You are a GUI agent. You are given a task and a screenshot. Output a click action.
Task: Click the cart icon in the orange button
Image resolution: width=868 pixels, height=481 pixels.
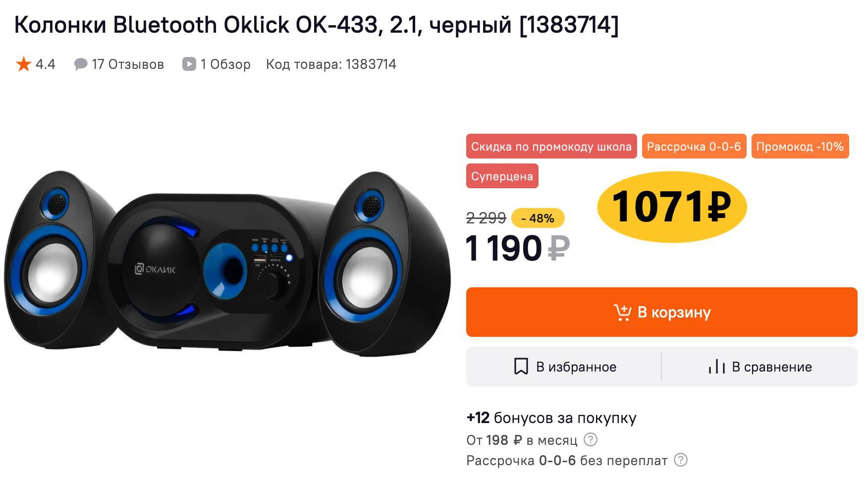[622, 312]
